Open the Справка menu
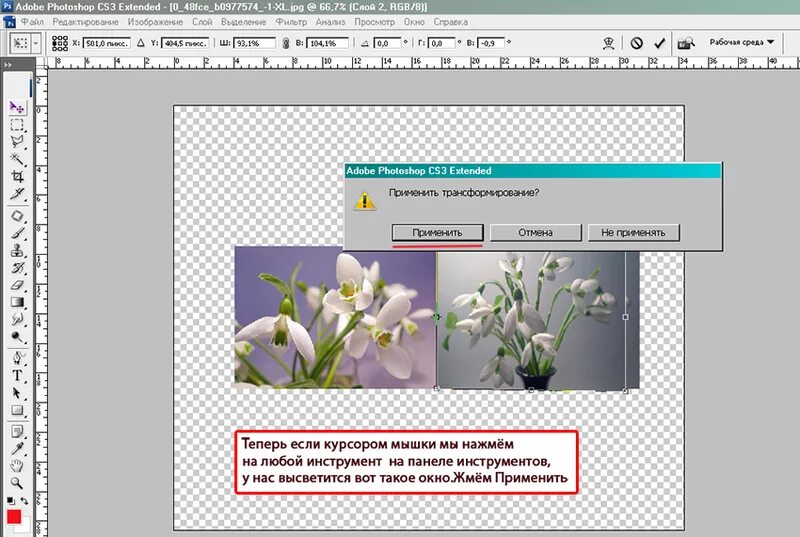Screen dimensions: 800x537 451,22
